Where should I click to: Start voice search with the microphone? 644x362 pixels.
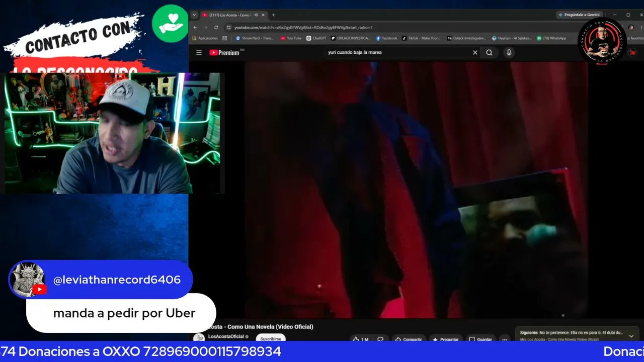click(509, 52)
